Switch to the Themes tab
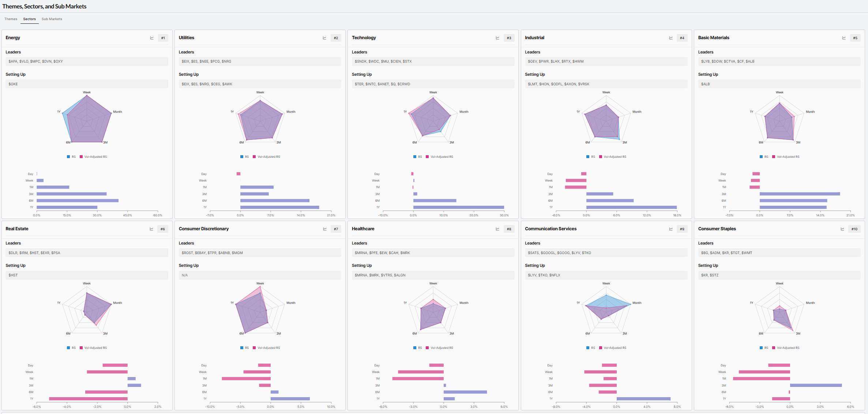This screenshot has width=868, height=414. [11, 19]
